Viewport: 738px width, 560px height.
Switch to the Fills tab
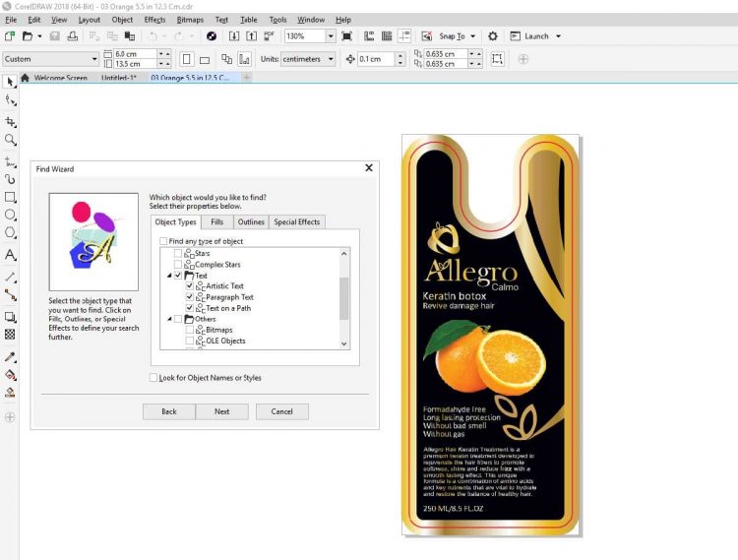click(x=217, y=221)
